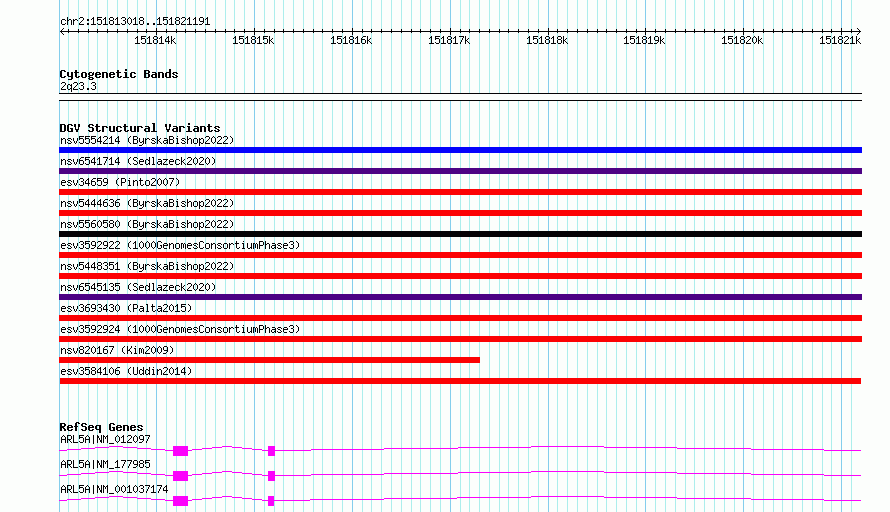
Task: Select the nsv6541714 purple variant bar
Action: pyautogui.click(x=460, y=171)
